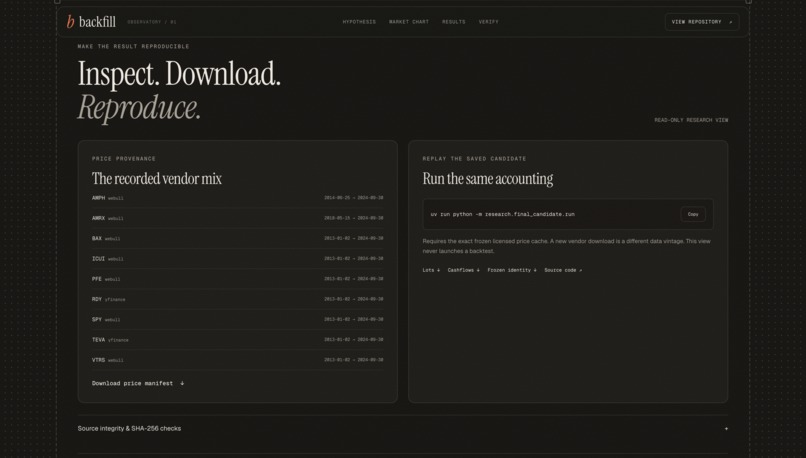
Task: Click the 'Read-only research view' label
Action: coord(691,120)
